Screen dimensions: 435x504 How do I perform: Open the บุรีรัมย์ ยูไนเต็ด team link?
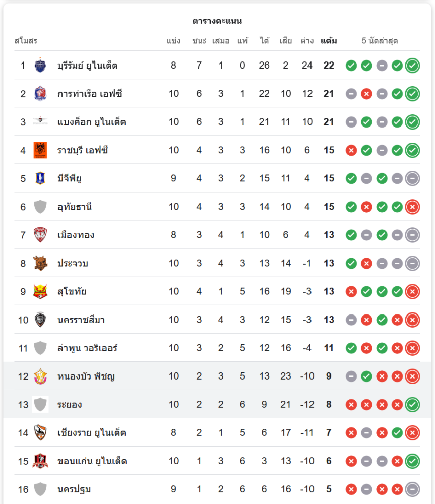click(x=88, y=66)
